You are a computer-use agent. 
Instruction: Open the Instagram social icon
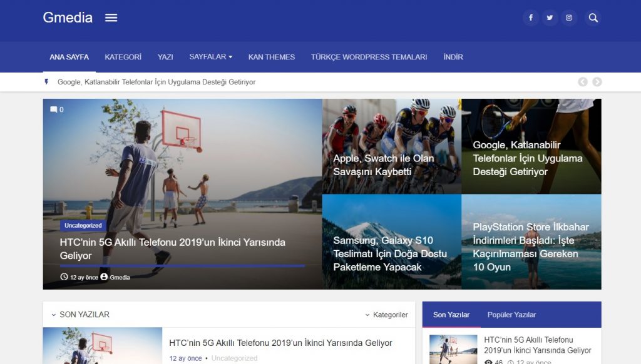coord(569,18)
